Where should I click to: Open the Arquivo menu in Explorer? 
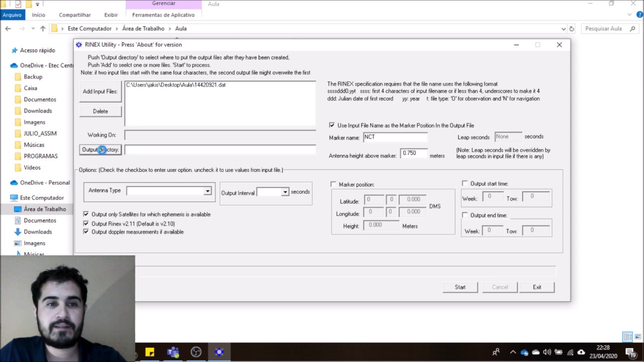point(12,15)
